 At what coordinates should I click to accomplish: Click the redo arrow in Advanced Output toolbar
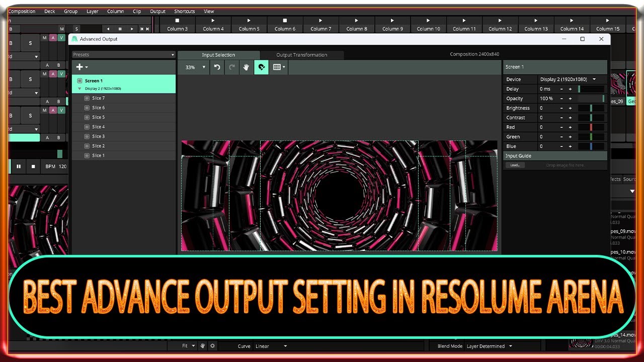[x=231, y=67]
